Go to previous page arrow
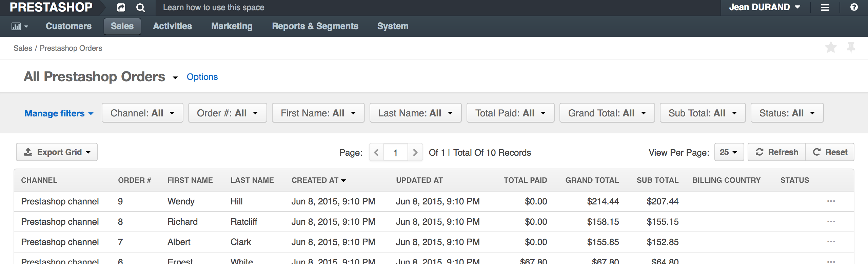This screenshot has width=868, height=264. pos(376,152)
